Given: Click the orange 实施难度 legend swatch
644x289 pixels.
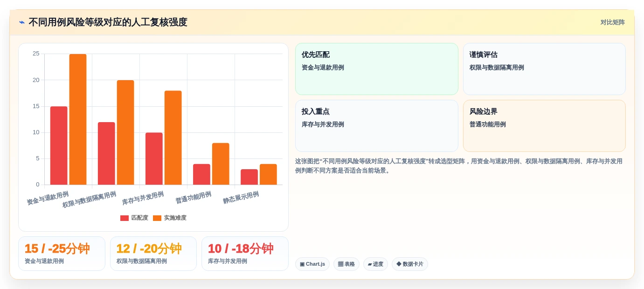Looking at the screenshot, I should [x=157, y=218].
